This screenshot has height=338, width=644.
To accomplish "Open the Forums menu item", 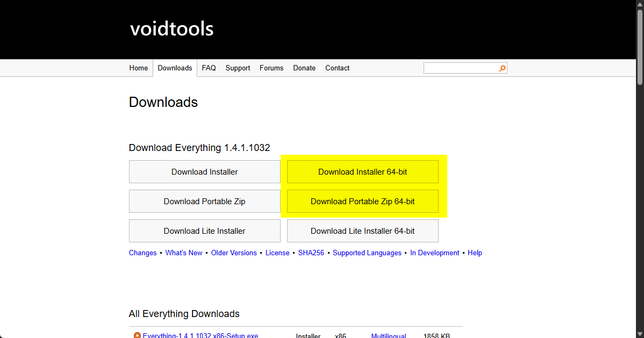I will (x=271, y=68).
